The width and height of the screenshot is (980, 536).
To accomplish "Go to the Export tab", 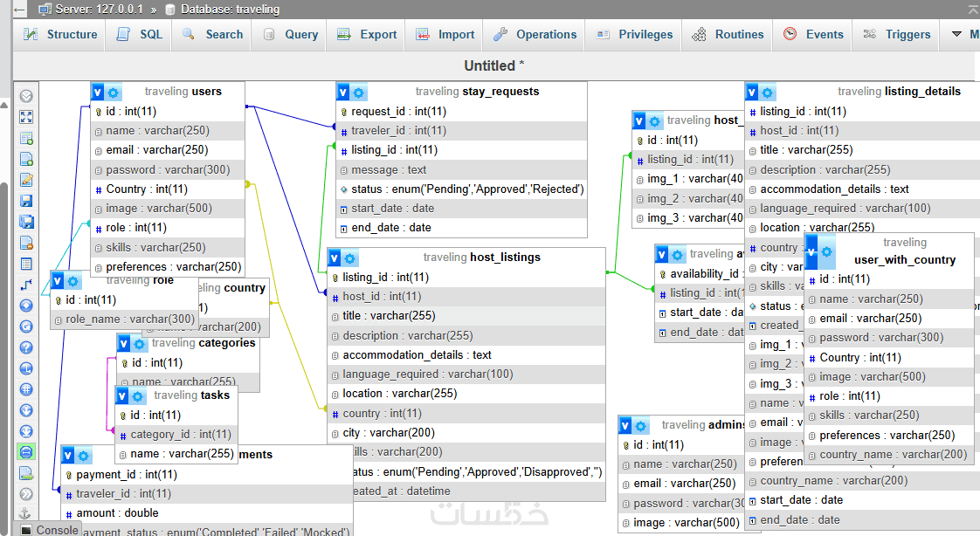I will coord(367,34).
